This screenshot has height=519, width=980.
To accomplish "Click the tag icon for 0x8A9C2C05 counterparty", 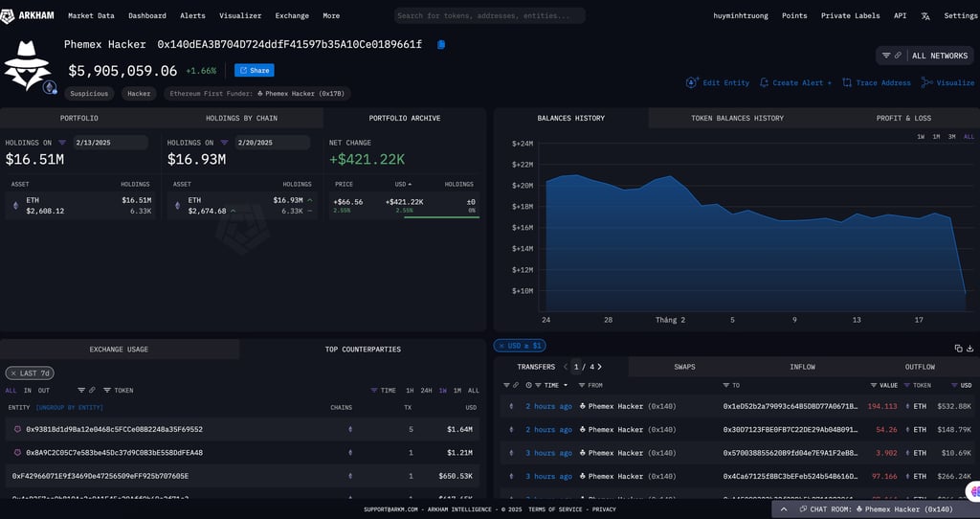I will click(17, 453).
